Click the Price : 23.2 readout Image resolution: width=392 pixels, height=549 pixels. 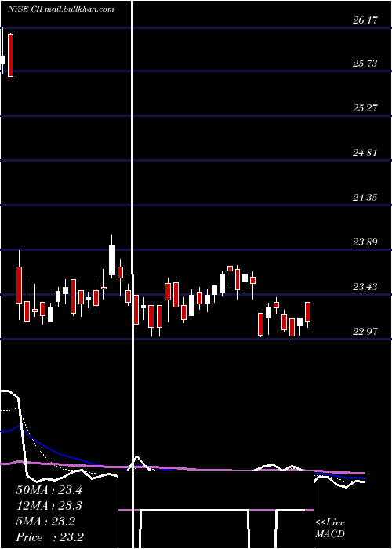point(50,536)
